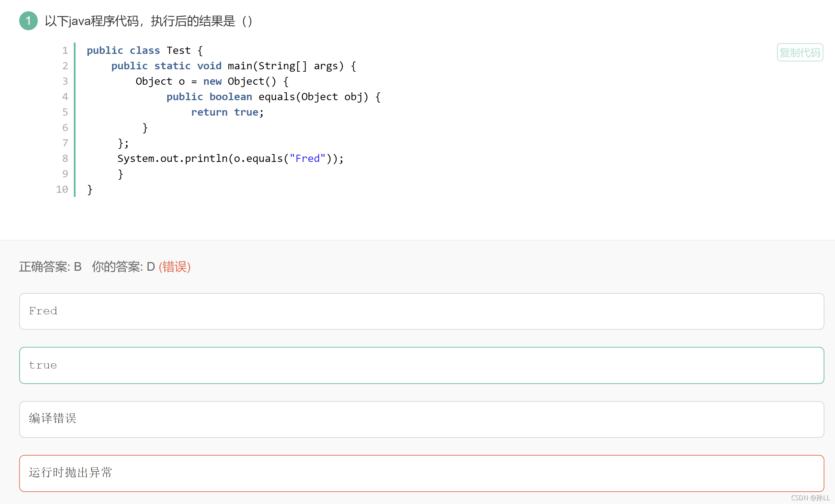Click the return true statement

(227, 112)
